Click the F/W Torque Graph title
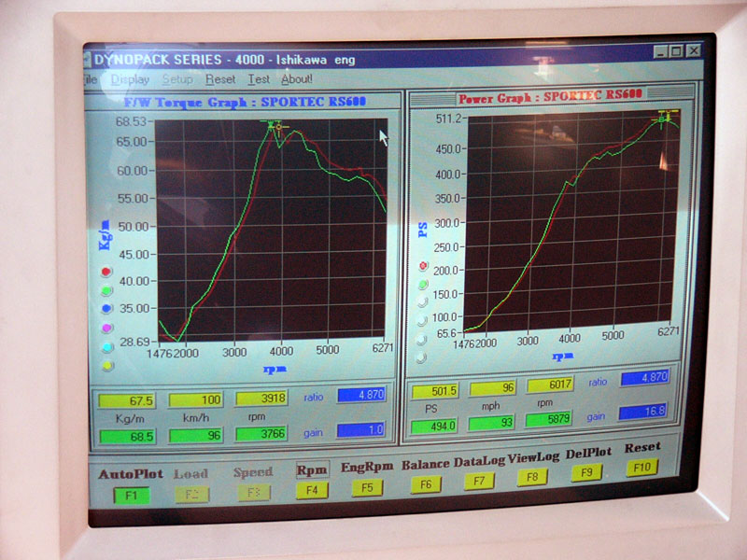 click(x=245, y=102)
